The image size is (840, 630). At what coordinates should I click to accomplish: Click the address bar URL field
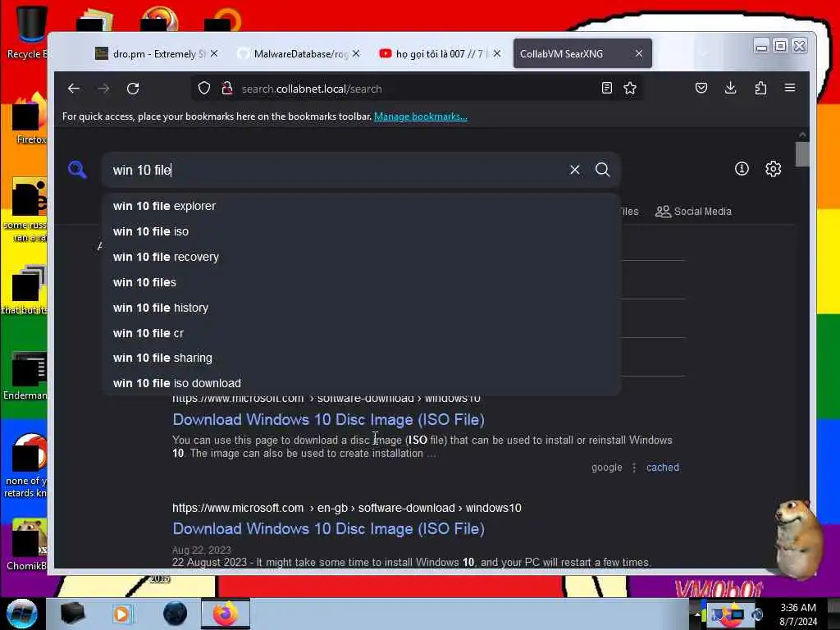pyautogui.click(x=415, y=89)
